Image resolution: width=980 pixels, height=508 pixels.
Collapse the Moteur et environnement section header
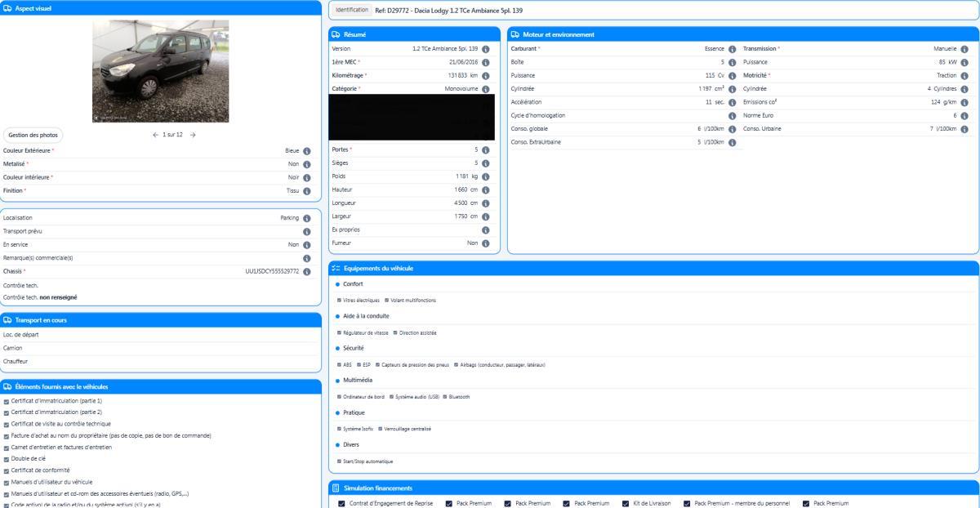click(x=742, y=33)
